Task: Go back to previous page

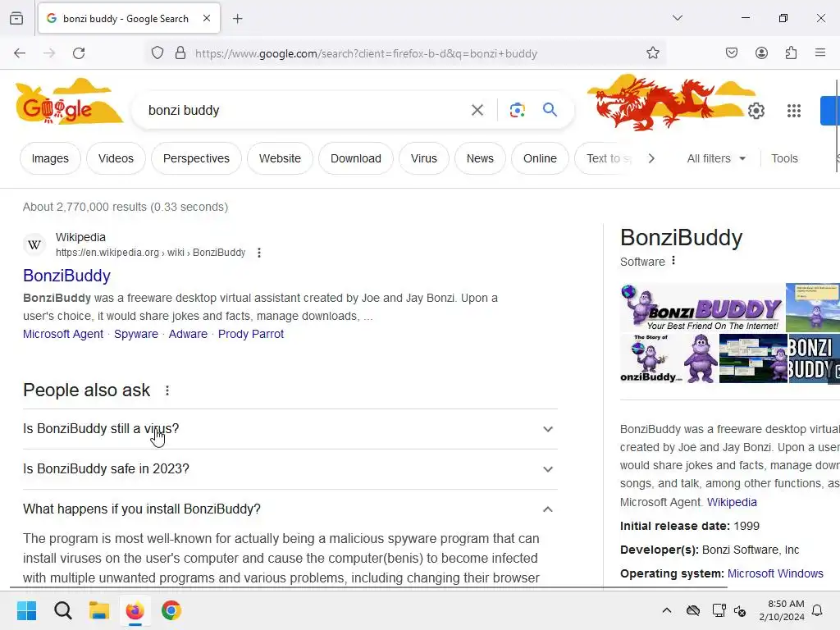Action: (x=20, y=53)
